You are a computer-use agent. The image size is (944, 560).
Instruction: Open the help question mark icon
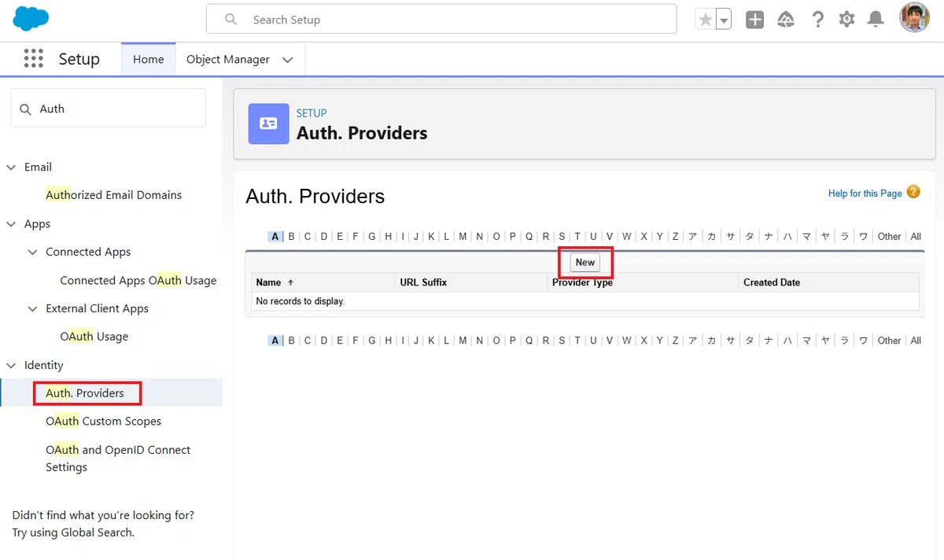817,20
